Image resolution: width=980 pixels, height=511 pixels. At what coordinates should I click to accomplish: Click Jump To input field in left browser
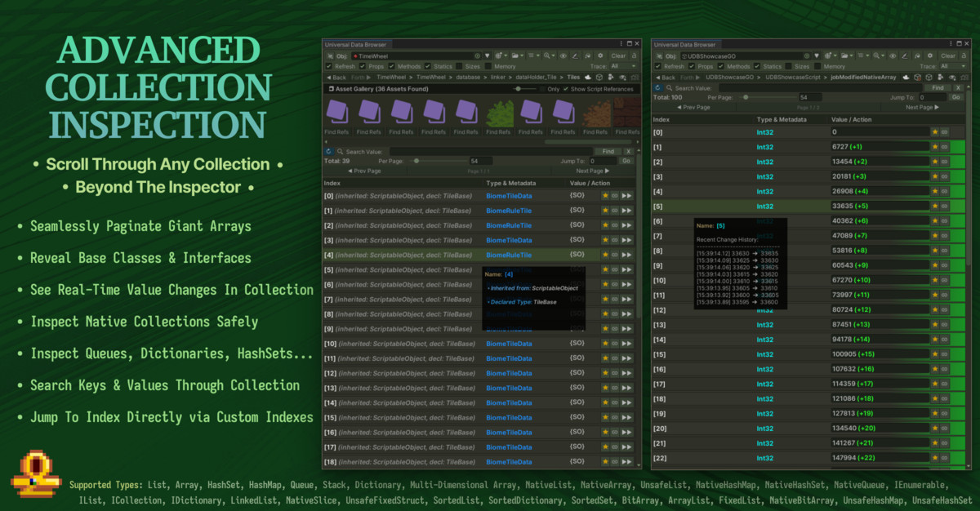tap(604, 161)
